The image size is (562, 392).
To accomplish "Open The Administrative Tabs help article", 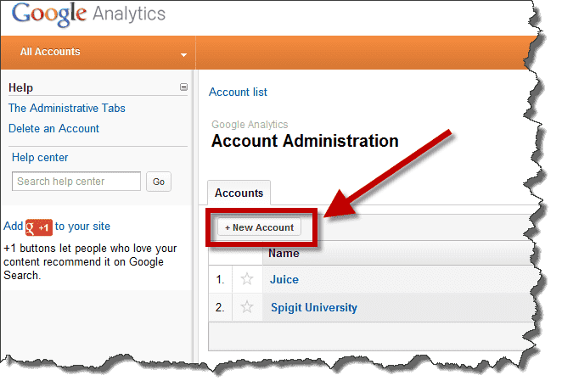I will click(x=67, y=108).
